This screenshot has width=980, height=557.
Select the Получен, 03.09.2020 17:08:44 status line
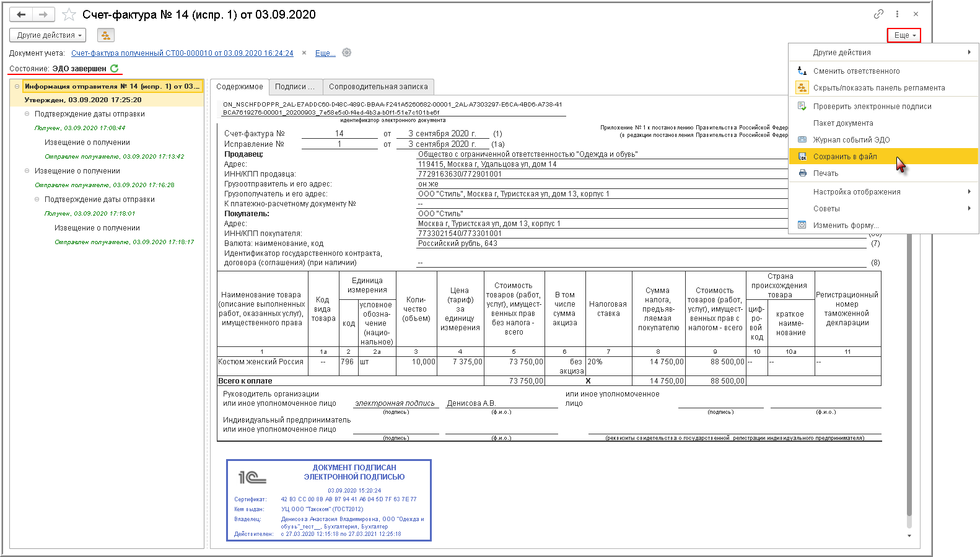click(80, 128)
